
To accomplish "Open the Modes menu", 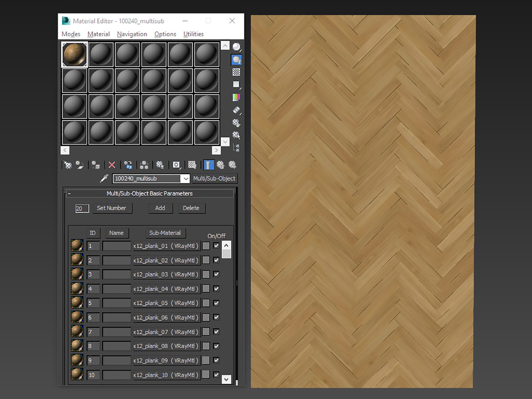I will pos(71,34).
